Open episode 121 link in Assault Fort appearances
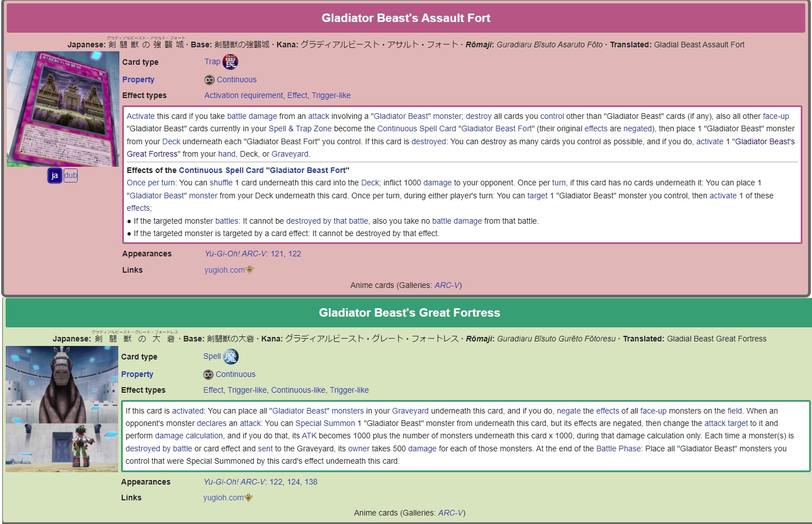 (x=277, y=254)
